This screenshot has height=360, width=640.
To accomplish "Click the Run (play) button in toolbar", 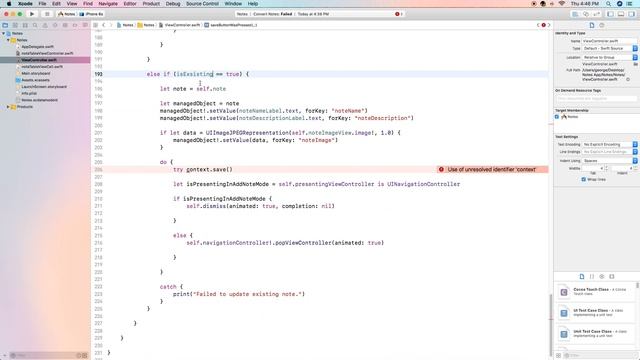I will pos(32,14).
